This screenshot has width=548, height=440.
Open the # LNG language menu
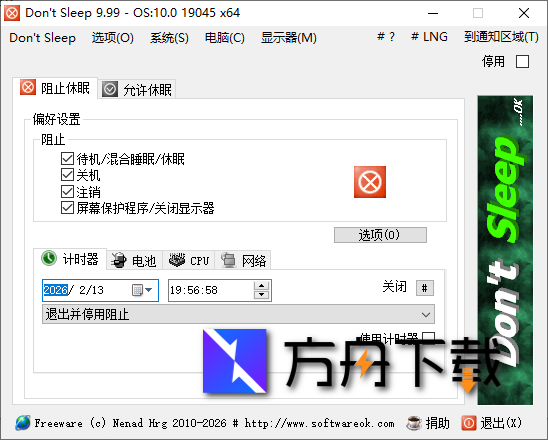(429, 37)
